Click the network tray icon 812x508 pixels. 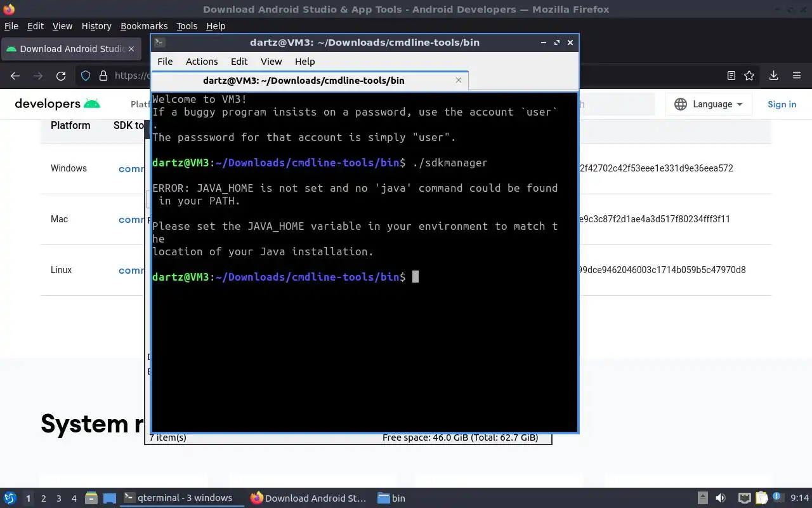745,498
